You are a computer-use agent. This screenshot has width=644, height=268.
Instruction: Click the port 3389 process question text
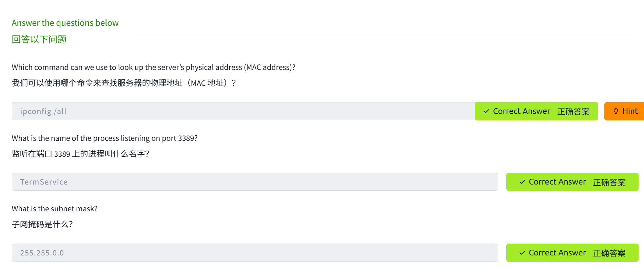pos(104,138)
